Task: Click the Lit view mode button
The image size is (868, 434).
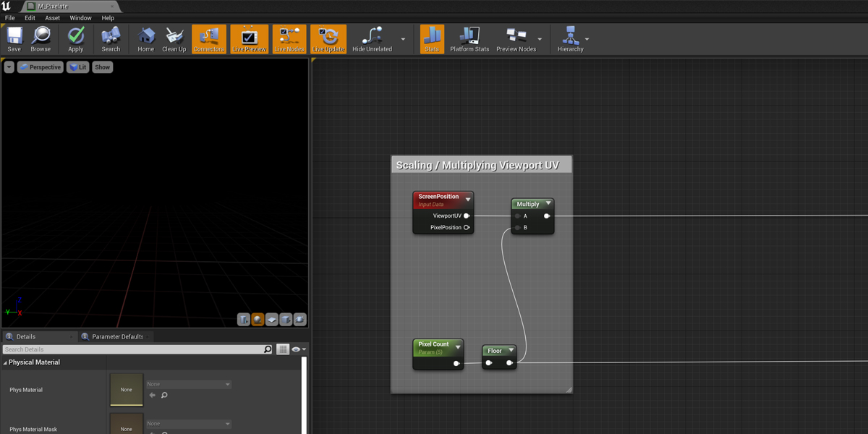Action: coord(78,67)
